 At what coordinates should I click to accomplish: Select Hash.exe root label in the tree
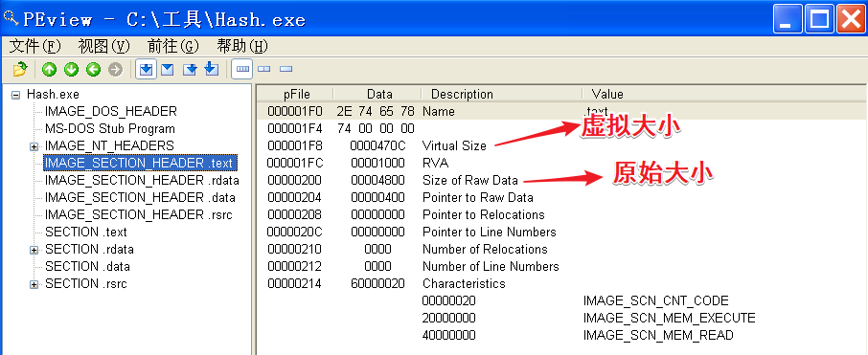click(53, 95)
